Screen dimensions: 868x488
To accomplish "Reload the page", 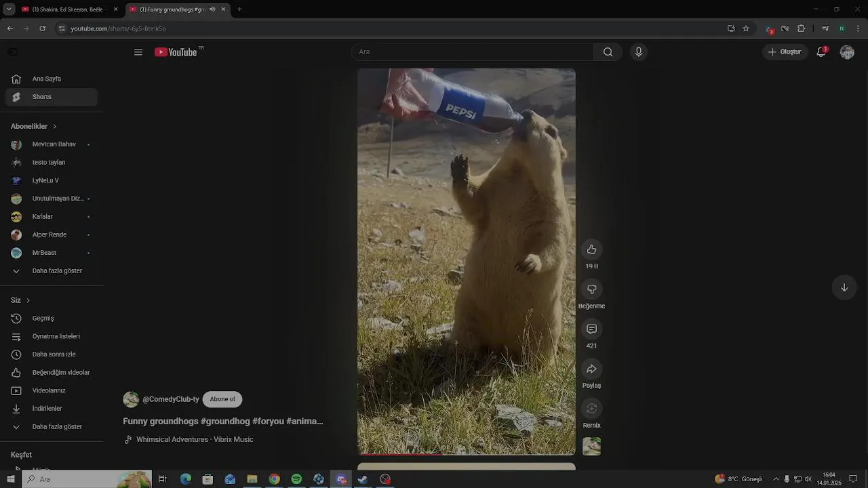I will [42, 28].
